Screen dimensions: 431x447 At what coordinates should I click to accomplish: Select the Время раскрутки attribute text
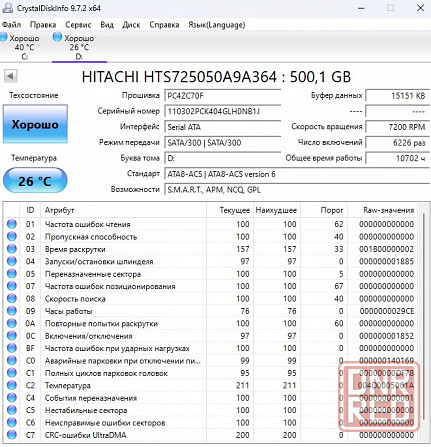coord(75,249)
